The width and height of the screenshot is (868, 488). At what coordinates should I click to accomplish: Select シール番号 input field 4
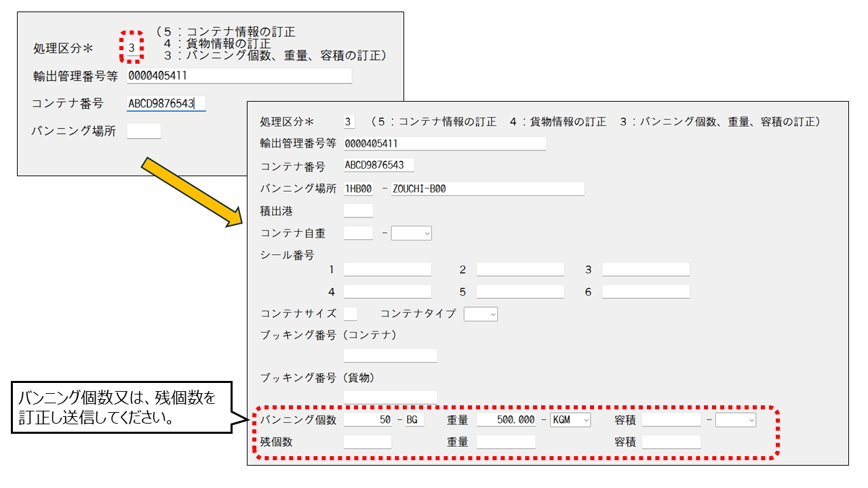tap(387, 291)
